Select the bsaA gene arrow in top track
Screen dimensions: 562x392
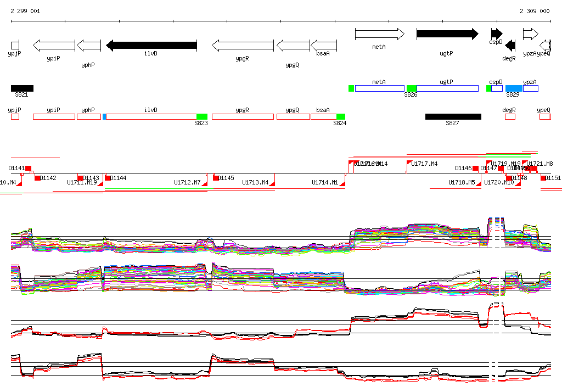pyautogui.click(x=324, y=45)
